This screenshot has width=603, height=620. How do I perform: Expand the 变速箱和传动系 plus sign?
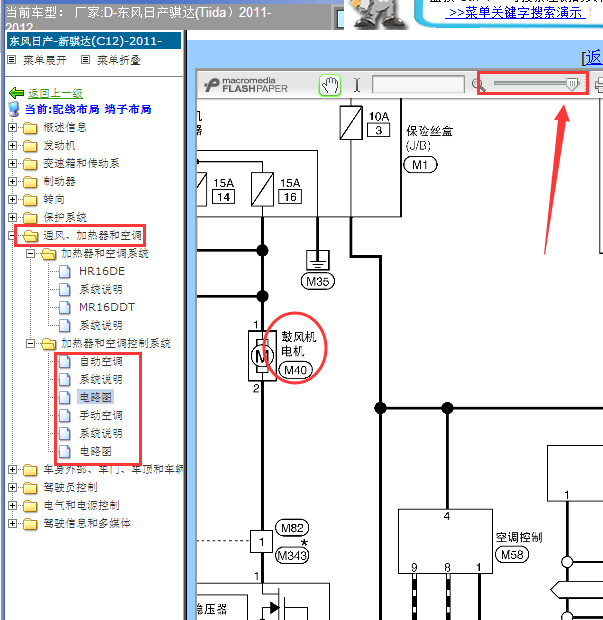[x=12, y=163]
